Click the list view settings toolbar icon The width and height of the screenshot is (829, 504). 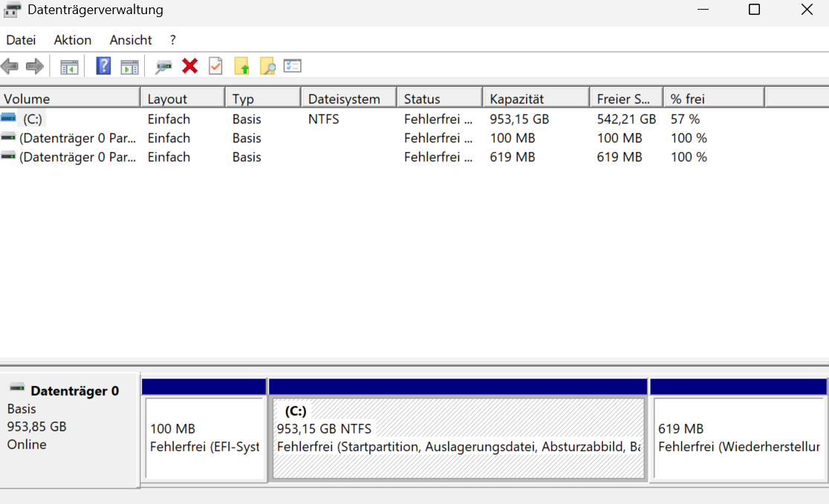(x=293, y=65)
